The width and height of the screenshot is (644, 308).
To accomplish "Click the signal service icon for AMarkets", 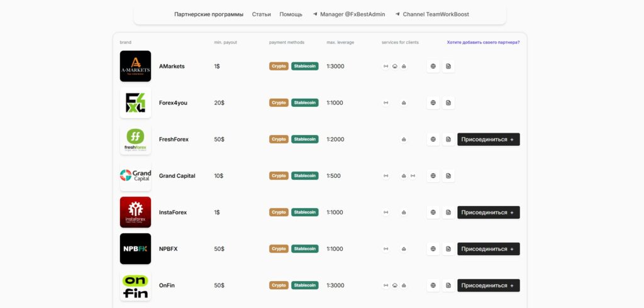I will point(386,66).
